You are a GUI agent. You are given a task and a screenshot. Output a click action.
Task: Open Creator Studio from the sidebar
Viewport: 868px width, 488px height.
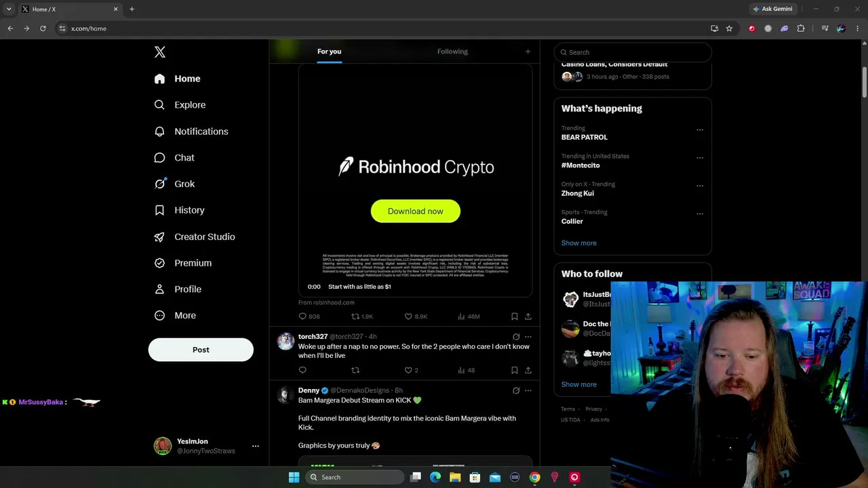195,237
